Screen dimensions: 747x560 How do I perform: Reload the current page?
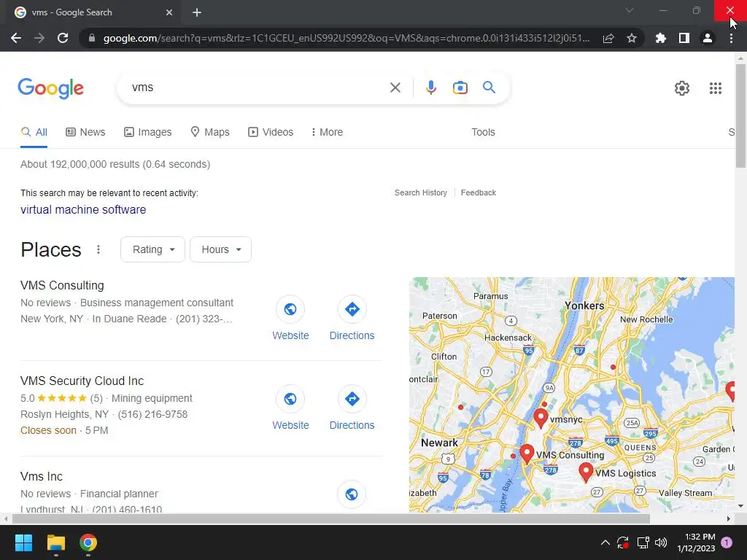tap(63, 38)
